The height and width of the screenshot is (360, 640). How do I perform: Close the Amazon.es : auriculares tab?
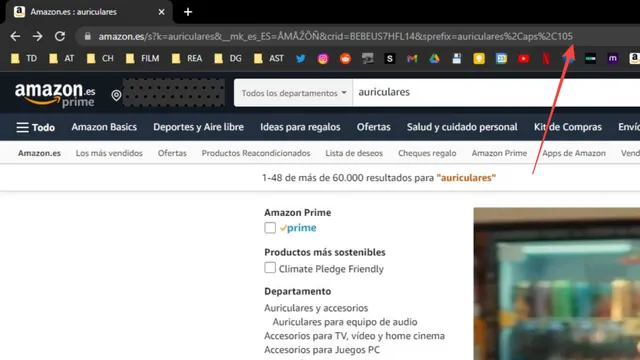(162, 12)
